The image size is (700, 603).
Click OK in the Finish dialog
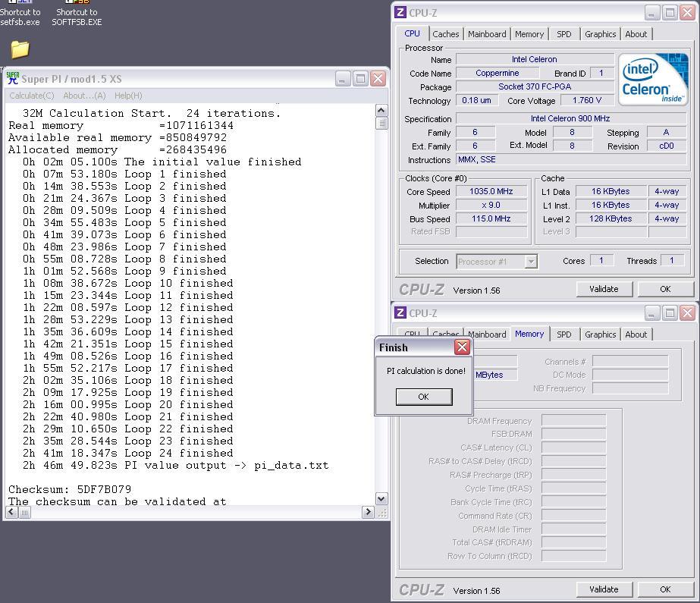[424, 397]
